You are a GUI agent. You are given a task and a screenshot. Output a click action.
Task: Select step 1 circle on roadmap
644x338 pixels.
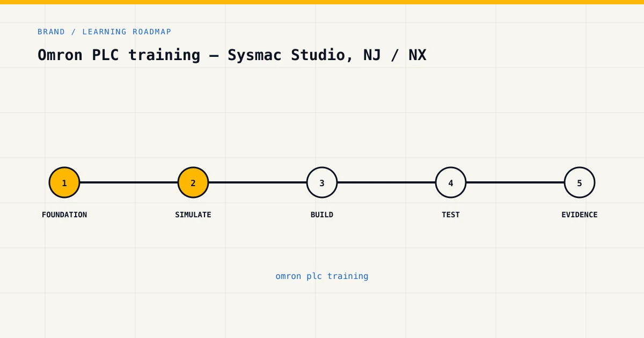click(64, 182)
